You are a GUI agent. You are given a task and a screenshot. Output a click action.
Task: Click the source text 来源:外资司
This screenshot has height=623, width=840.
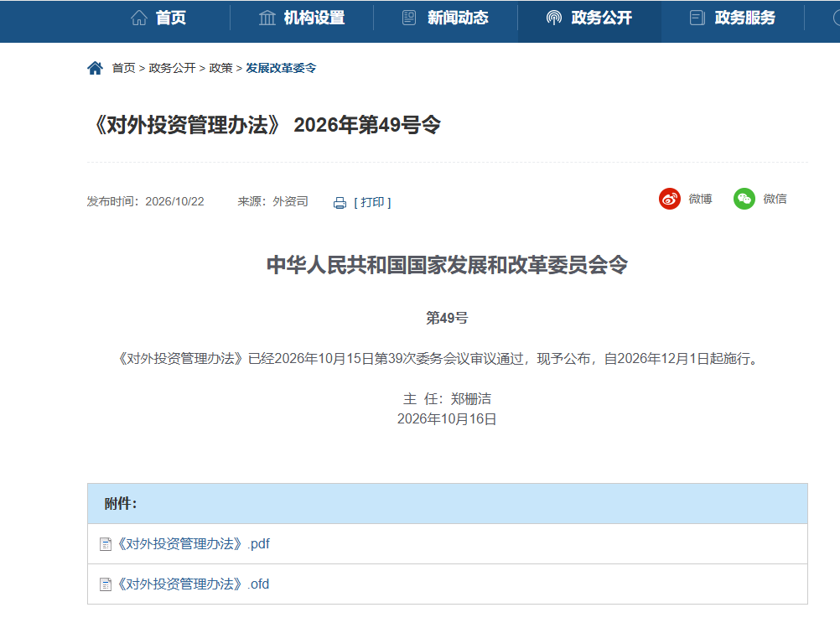[x=272, y=201]
